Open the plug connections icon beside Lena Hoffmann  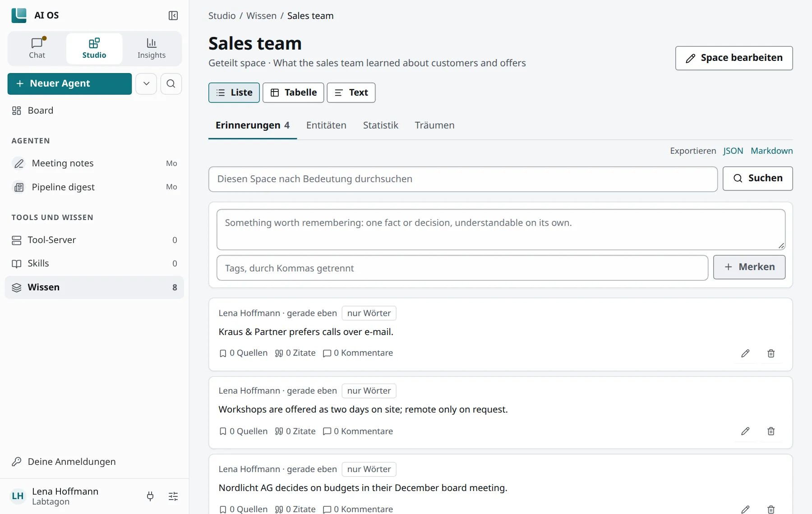coord(150,496)
